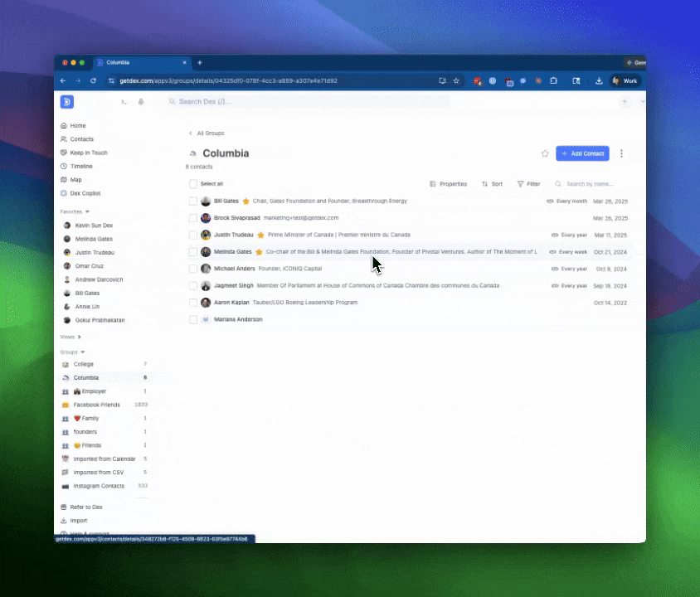The width and height of the screenshot is (700, 597).
Task: Check the Select all checkbox
Action: (x=193, y=183)
